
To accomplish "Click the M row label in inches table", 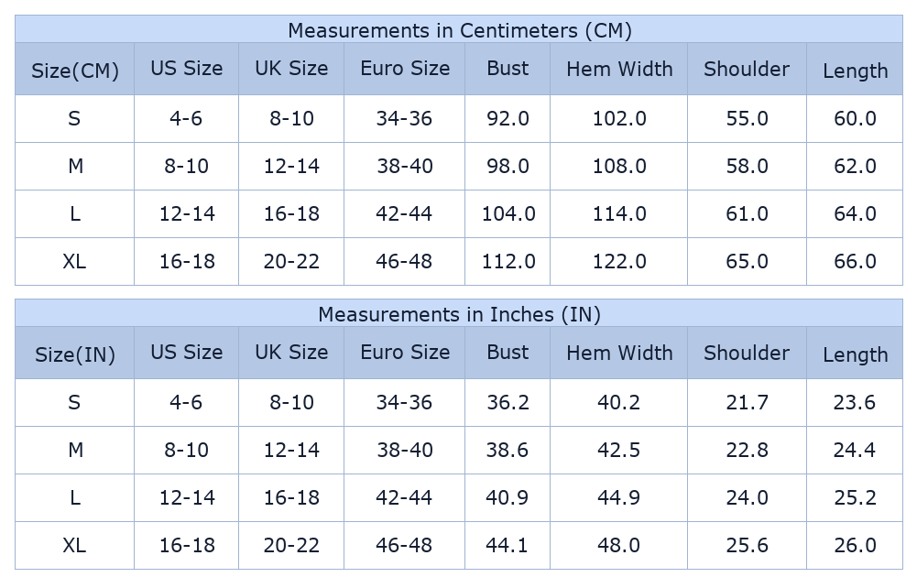I will point(75,450).
